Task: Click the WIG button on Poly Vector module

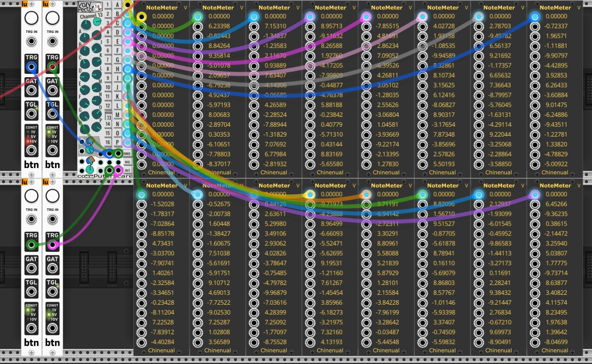Action: (x=127, y=162)
